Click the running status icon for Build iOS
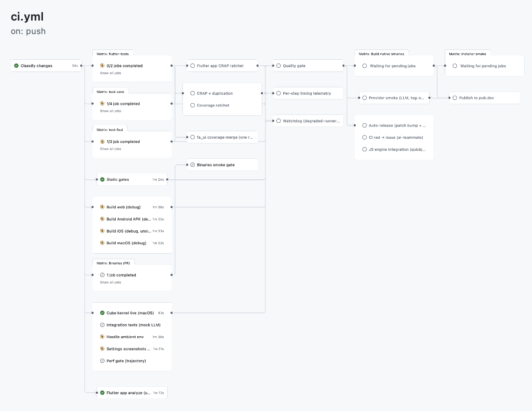This screenshot has width=532, height=411. pyautogui.click(x=102, y=231)
